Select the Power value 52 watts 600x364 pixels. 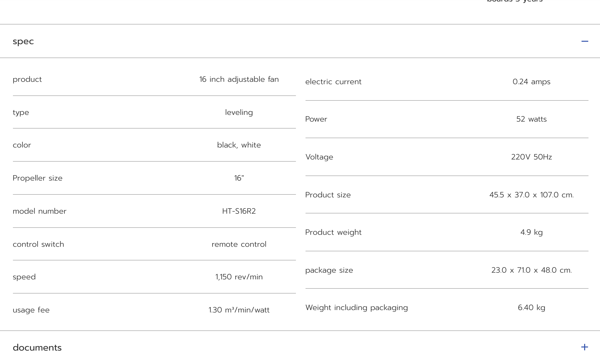(531, 119)
